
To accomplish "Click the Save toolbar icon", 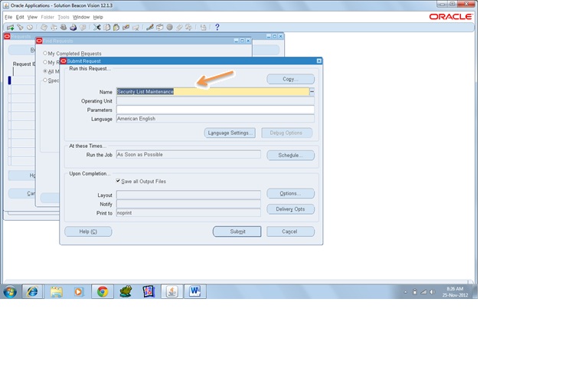I will coord(44,28).
